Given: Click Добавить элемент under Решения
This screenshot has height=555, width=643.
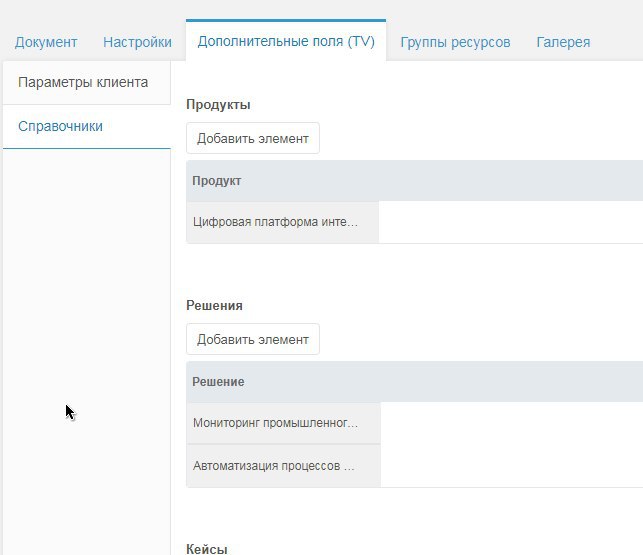Looking at the screenshot, I should click(x=253, y=339).
